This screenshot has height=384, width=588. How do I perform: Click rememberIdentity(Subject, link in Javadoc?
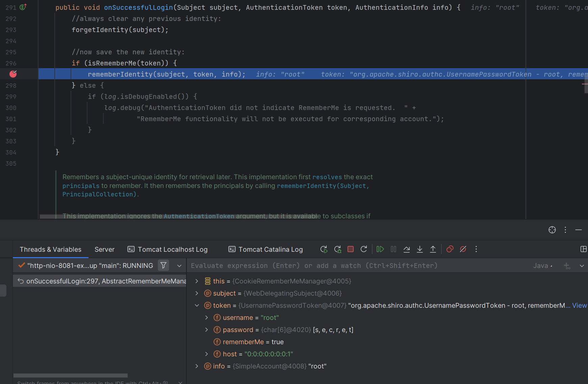tap(323, 186)
